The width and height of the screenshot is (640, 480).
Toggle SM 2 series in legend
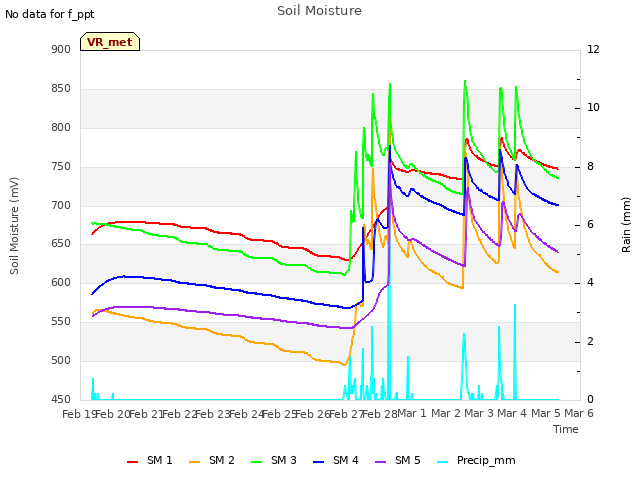pyautogui.click(x=212, y=461)
